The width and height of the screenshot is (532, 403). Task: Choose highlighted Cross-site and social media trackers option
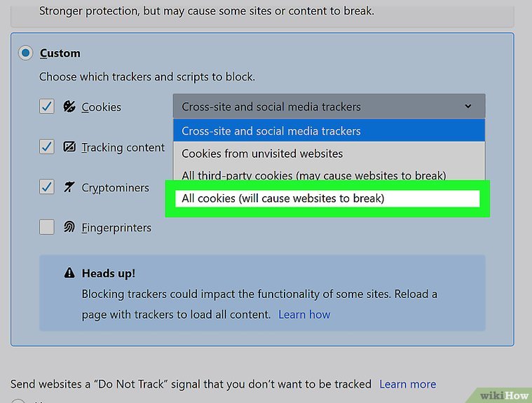328,130
